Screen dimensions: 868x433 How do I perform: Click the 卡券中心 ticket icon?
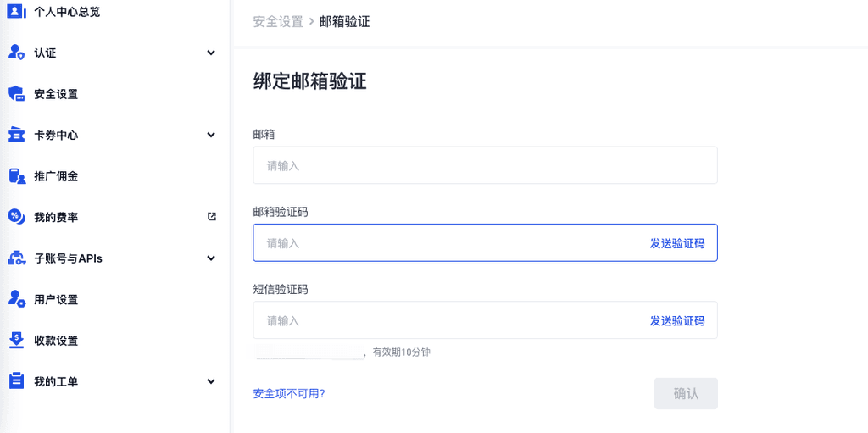[16, 135]
